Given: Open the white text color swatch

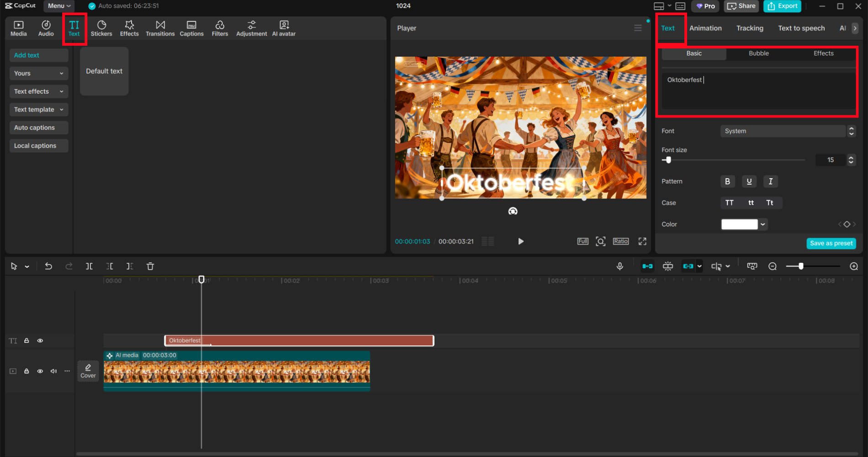Looking at the screenshot, I should tap(739, 224).
